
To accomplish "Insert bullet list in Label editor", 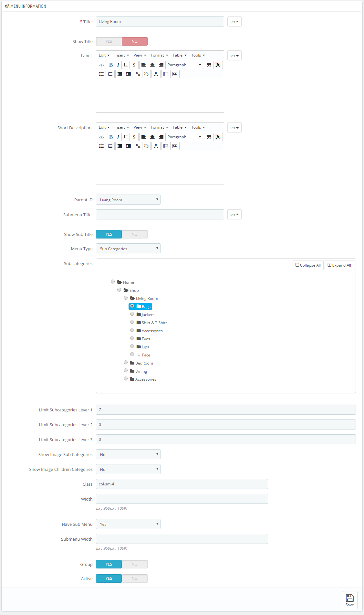I will click(101, 74).
